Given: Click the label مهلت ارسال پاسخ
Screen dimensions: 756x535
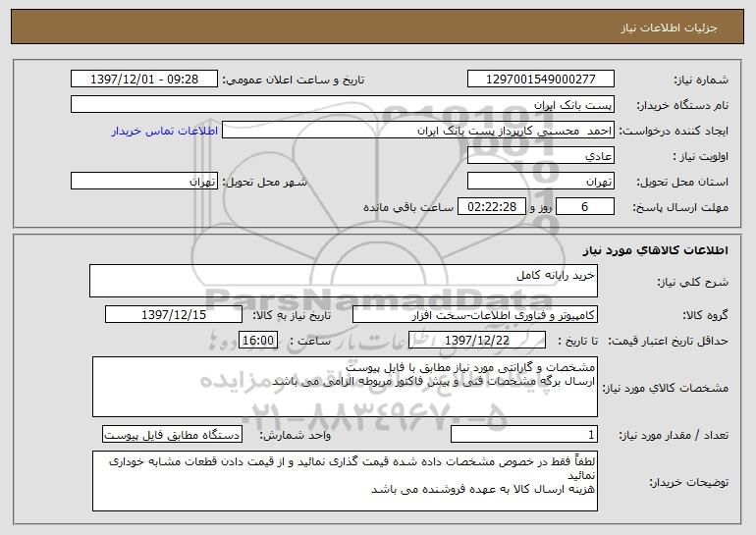Looking at the screenshot, I should (x=680, y=207).
